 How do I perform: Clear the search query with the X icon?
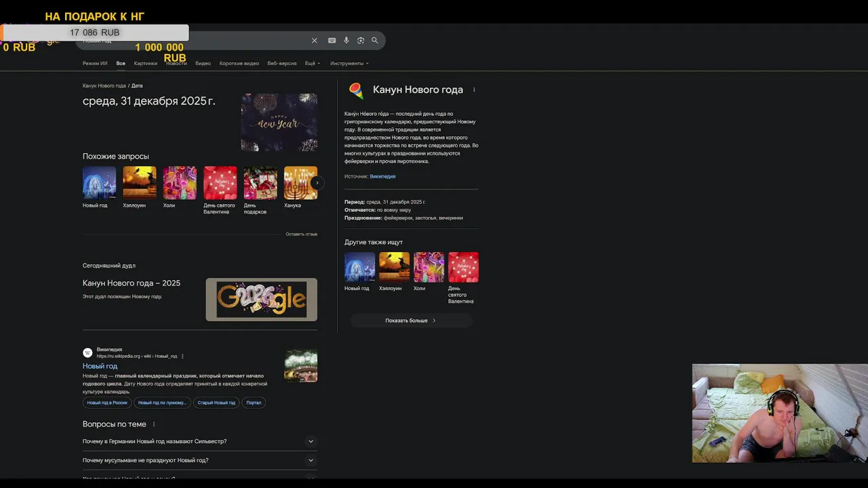coord(314,41)
